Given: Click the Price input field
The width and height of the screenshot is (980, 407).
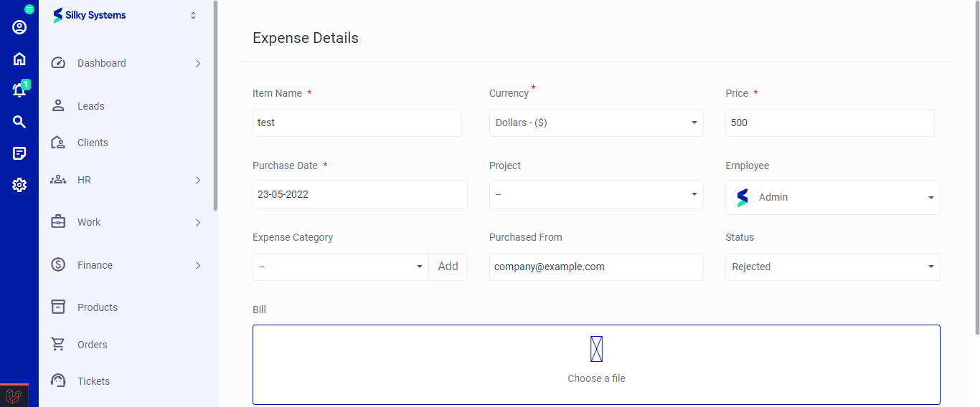Looking at the screenshot, I should click(x=829, y=123).
